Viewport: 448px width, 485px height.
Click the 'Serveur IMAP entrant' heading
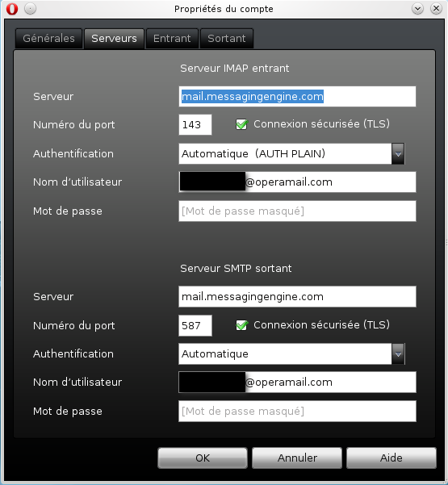pos(235,69)
